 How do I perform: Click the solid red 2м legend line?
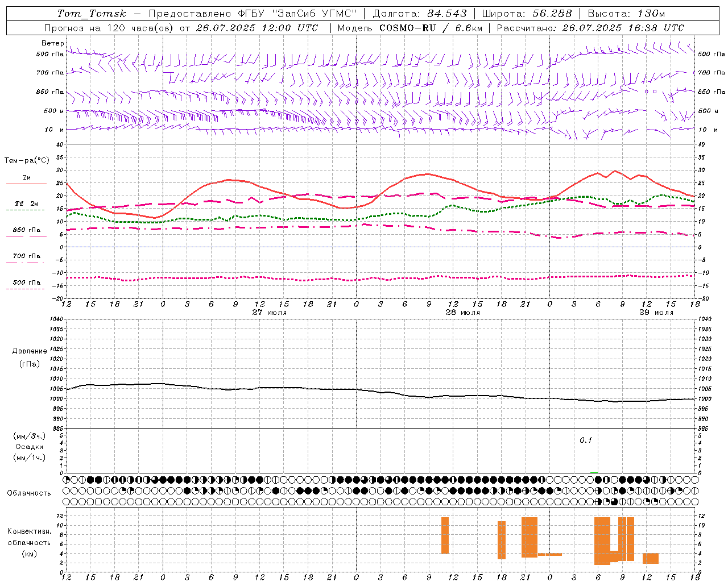pyautogui.click(x=26, y=184)
